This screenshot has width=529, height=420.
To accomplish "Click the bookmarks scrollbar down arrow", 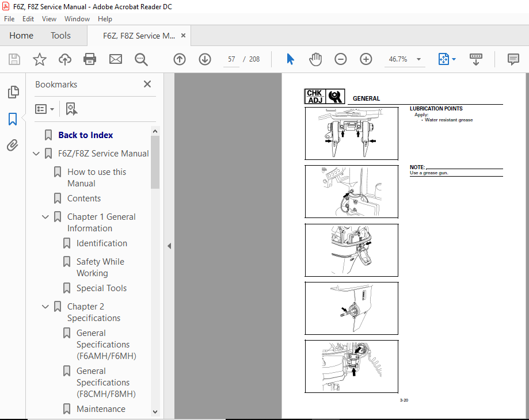I will [155, 411].
